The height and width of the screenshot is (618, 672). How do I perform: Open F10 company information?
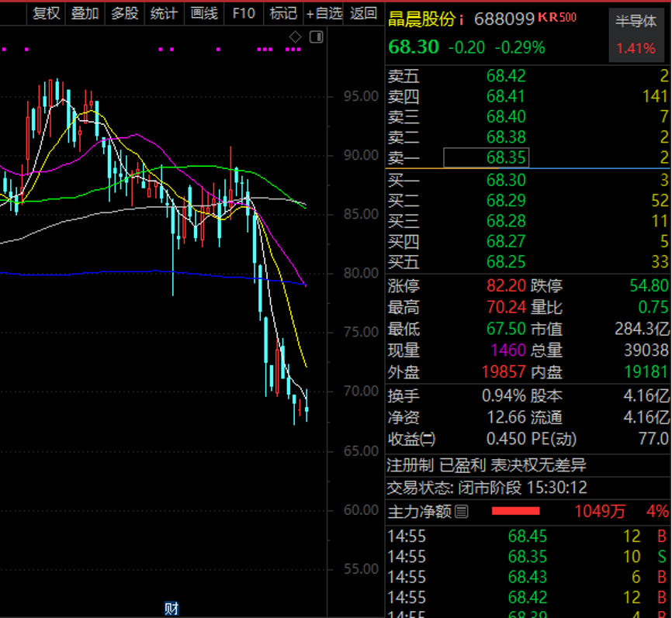243,13
